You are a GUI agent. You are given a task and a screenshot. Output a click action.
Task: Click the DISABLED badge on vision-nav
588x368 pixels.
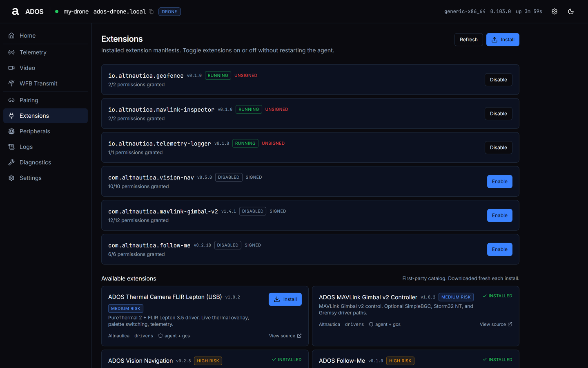tap(229, 177)
